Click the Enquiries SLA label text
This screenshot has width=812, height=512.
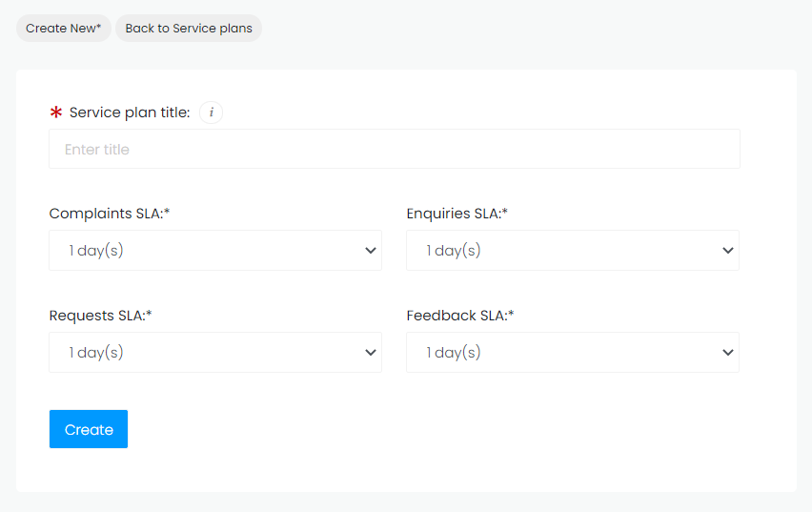pos(457,214)
